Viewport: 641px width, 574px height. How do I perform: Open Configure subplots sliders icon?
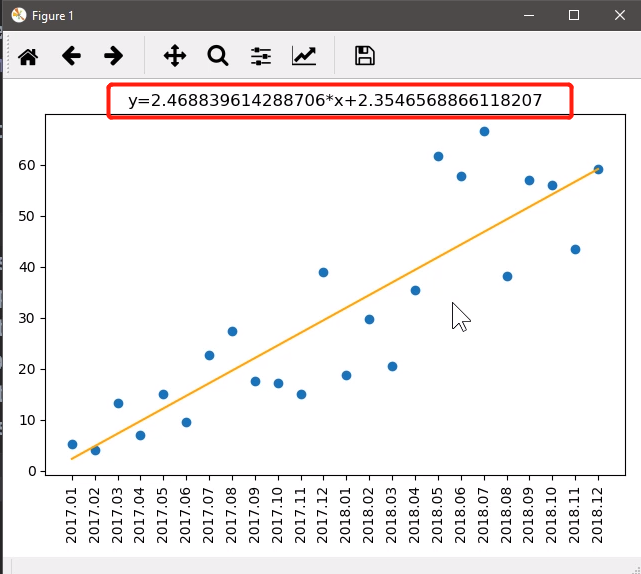(261, 56)
